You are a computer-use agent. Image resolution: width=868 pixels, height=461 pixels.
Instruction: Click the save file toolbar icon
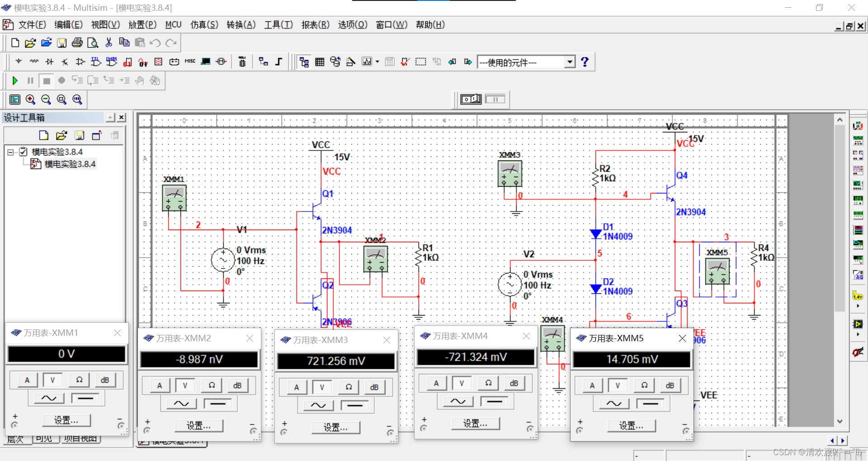click(x=61, y=43)
